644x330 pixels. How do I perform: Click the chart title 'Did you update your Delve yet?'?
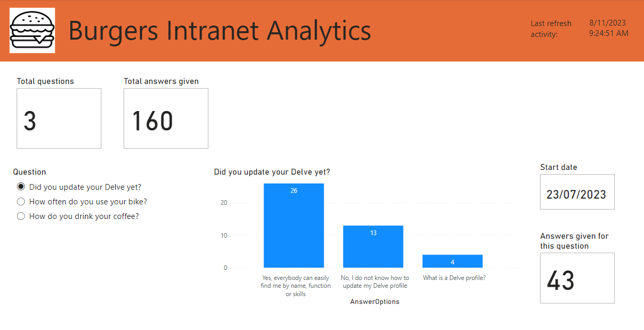[272, 172]
